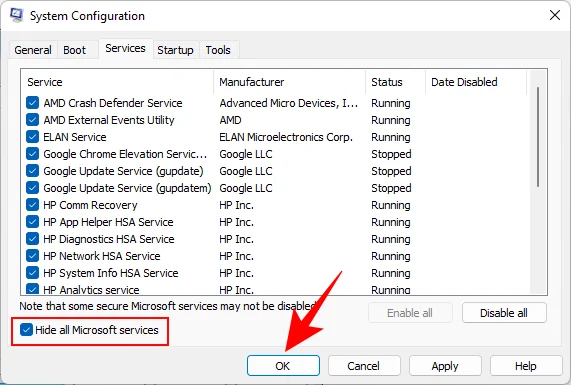Toggle HP Network HSA Service checkbox

(x=32, y=256)
